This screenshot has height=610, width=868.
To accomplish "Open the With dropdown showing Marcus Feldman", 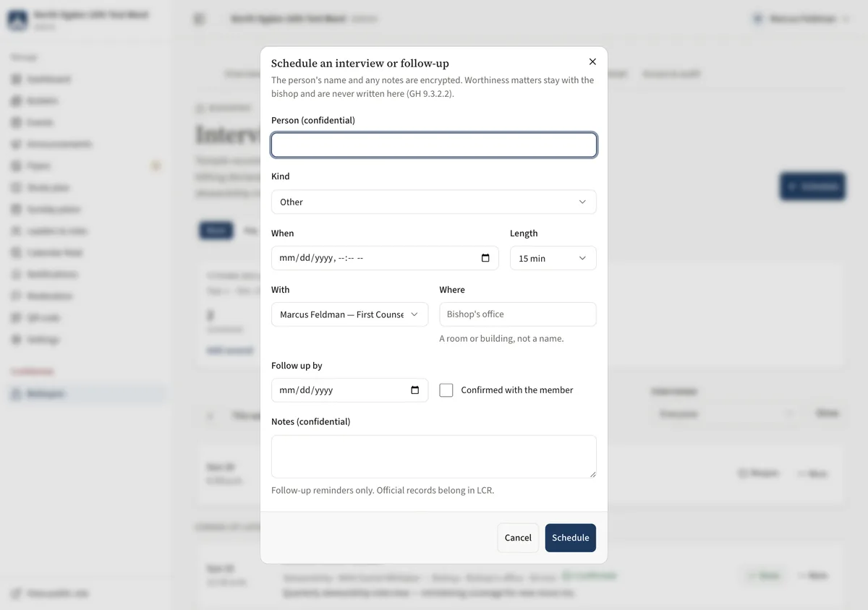I will (349, 314).
